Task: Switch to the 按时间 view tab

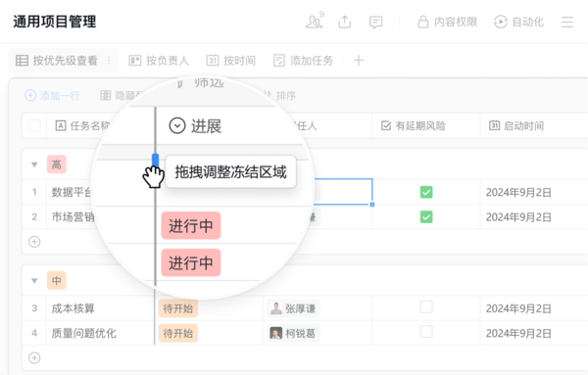Action: [x=231, y=61]
